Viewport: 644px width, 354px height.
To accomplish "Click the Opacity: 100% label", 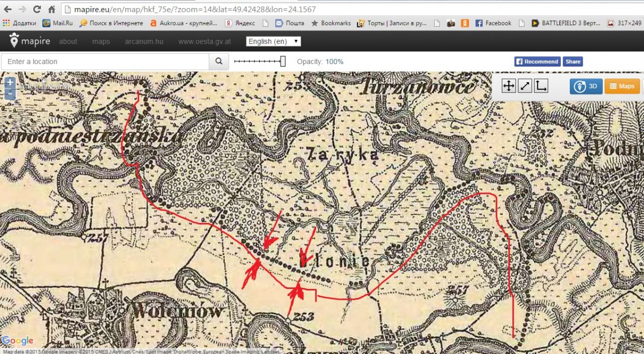I will [x=320, y=62].
